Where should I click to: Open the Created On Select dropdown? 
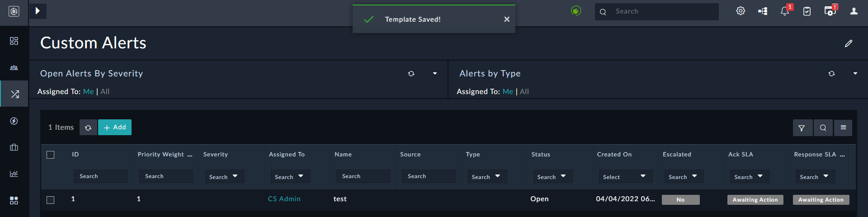(624, 176)
